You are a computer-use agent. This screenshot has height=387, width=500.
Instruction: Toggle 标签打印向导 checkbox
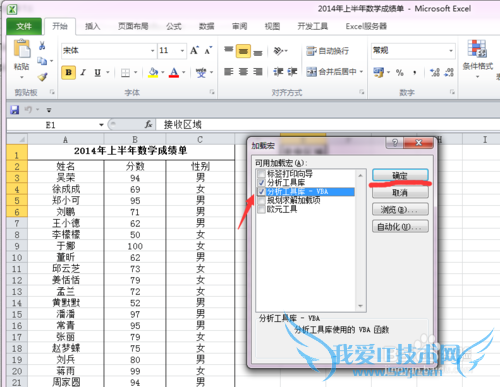261,174
